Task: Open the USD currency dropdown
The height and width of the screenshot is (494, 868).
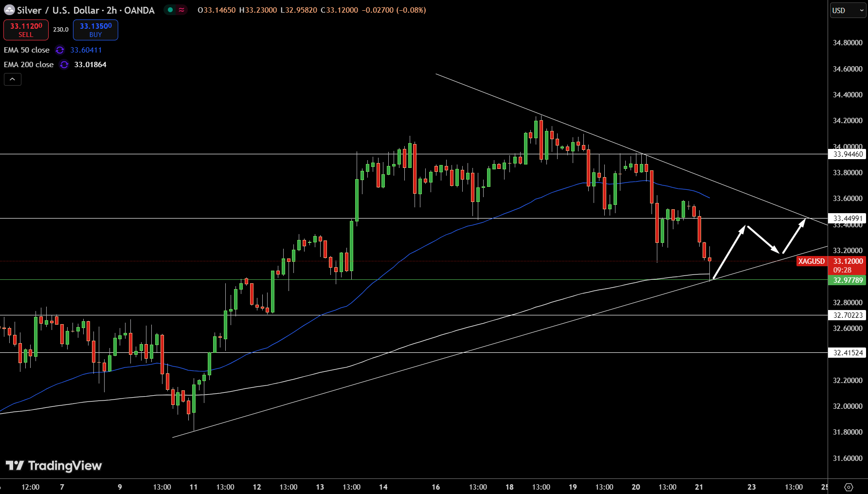Action: 848,10
